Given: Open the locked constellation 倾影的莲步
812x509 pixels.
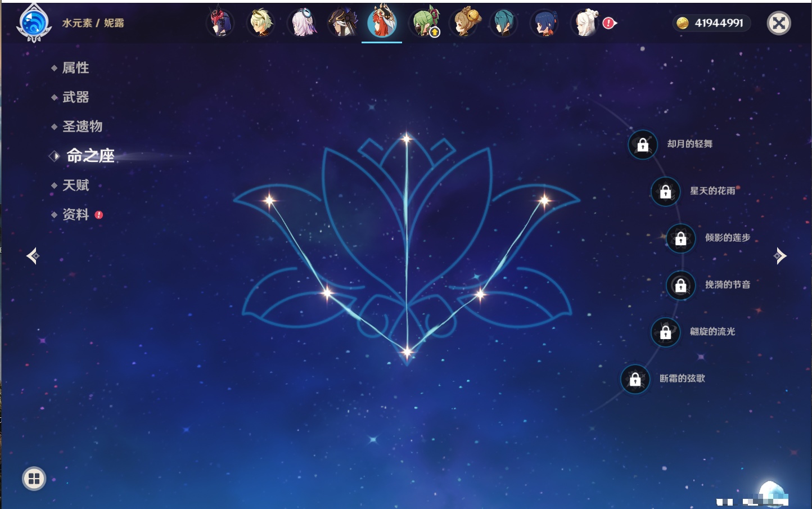Looking at the screenshot, I should click(x=680, y=238).
